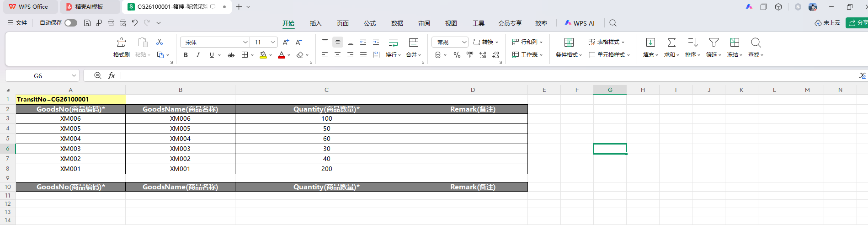Click the Find (查找) magnifier icon
This screenshot has height=225, width=868.
coord(756,43)
